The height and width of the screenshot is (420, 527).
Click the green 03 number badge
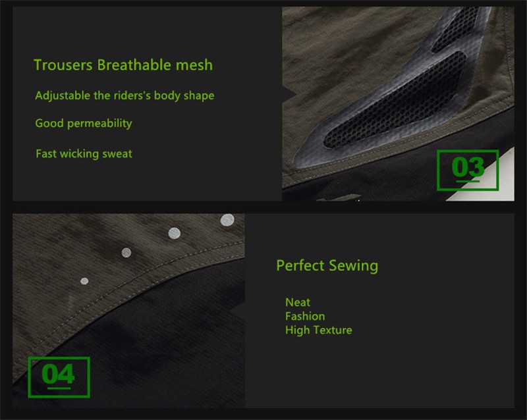coord(468,170)
